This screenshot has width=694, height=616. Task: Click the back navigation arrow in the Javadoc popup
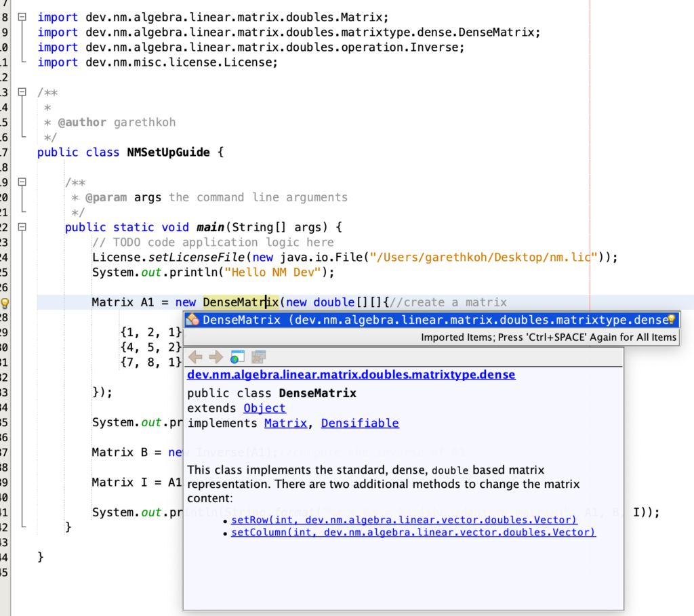[195, 356]
